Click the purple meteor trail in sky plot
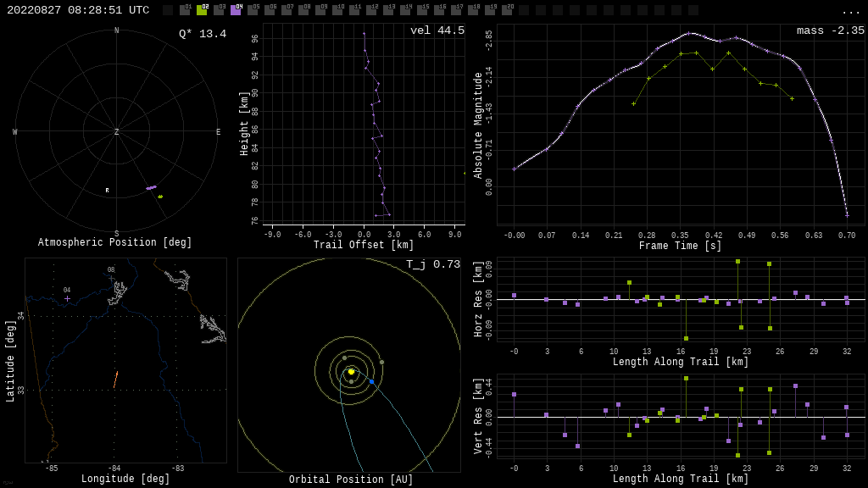This screenshot has height=488, width=868. click(x=151, y=187)
